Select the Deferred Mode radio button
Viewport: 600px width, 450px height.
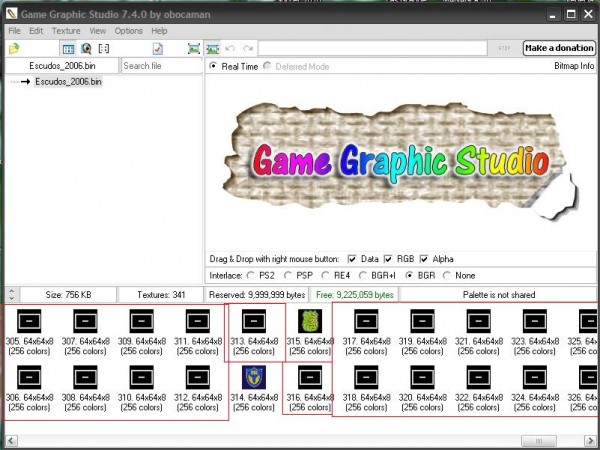tap(267, 66)
